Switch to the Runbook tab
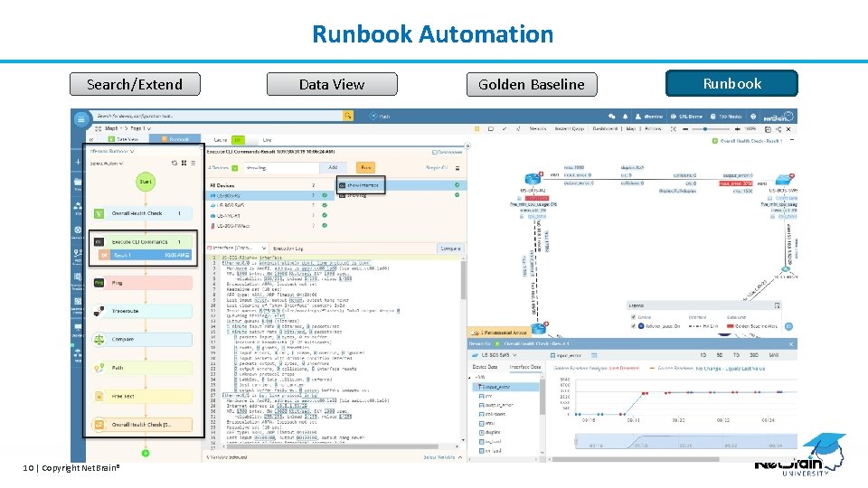 (x=175, y=139)
